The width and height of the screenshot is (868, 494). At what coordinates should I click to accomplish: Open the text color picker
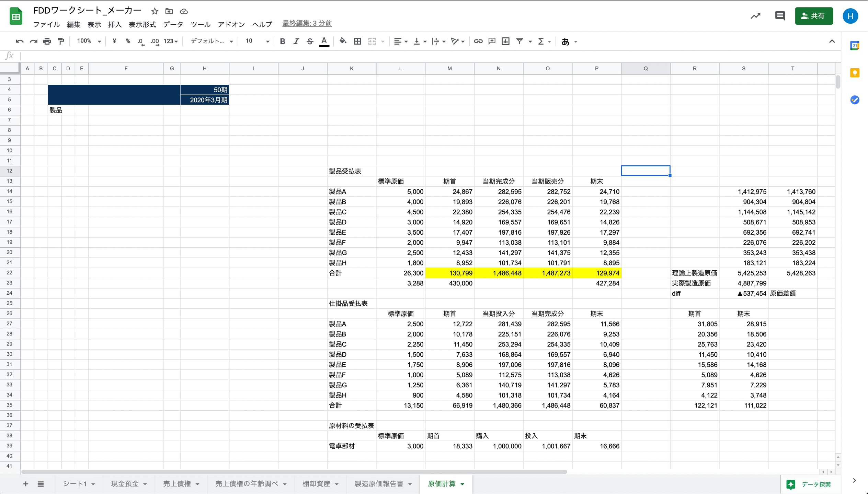[324, 41]
